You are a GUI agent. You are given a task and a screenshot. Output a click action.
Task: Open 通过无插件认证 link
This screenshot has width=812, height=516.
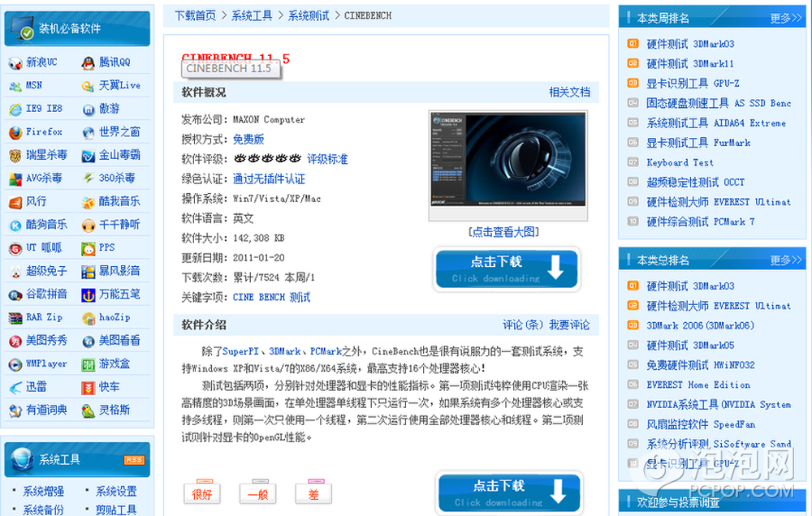tap(270, 179)
